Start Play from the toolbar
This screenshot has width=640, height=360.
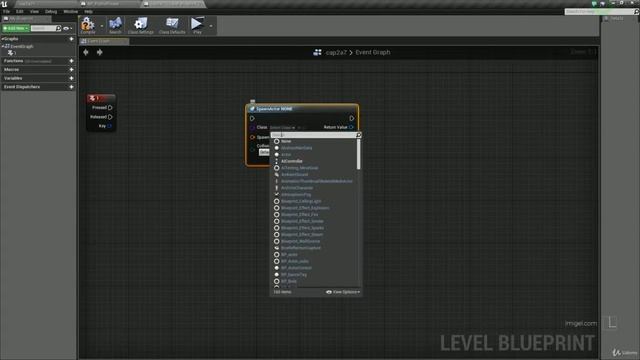(x=198, y=24)
